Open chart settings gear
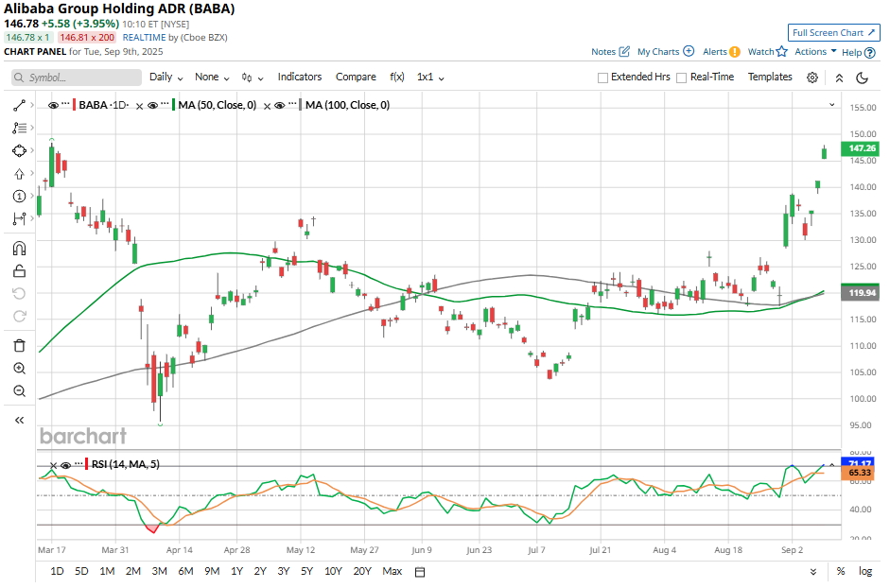 point(812,78)
